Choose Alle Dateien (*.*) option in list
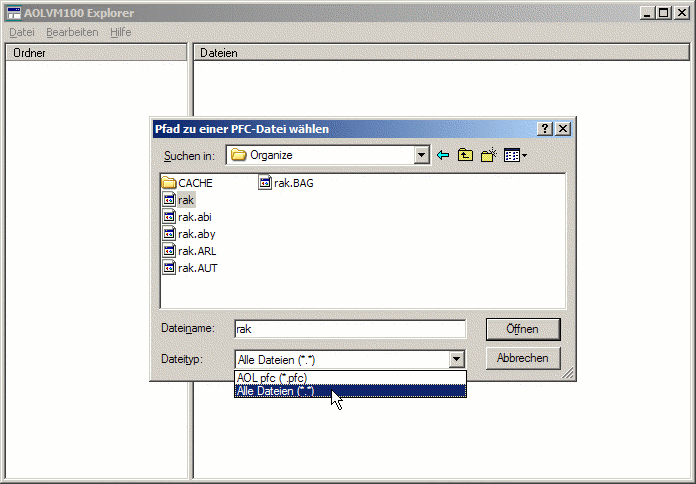696x484 pixels. click(350, 391)
